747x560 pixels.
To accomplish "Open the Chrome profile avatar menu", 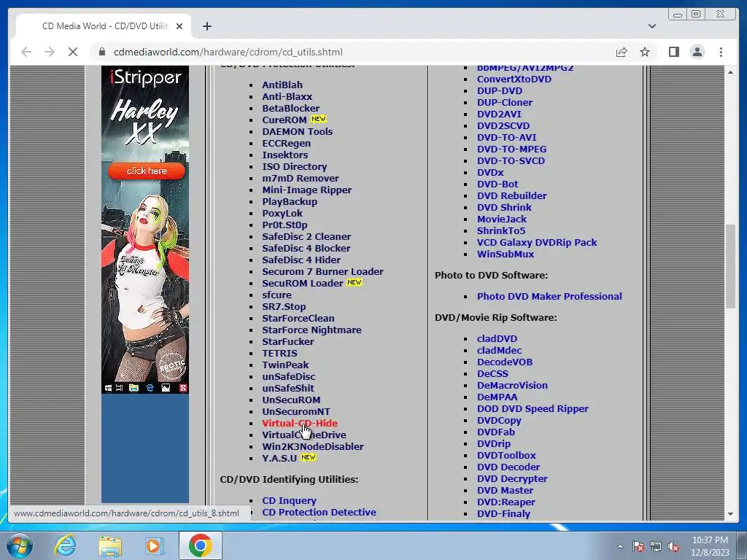I will (x=697, y=52).
